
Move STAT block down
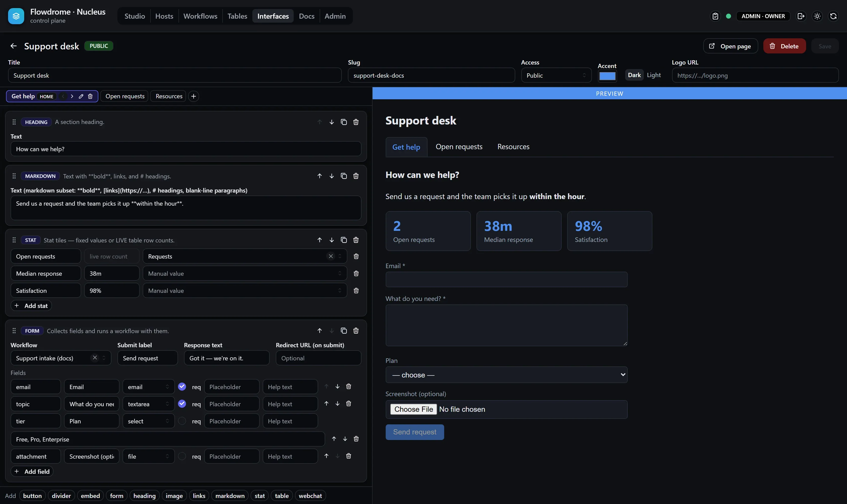click(x=331, y=240)
